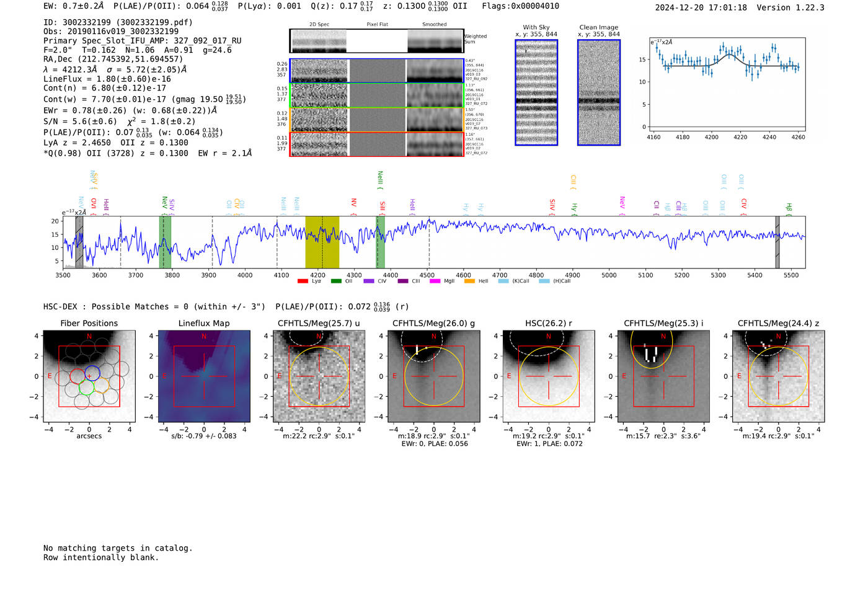Click the green NeIII label above 4370Å
The height and width of the screenshot is (591, 868).
(380, 180)
